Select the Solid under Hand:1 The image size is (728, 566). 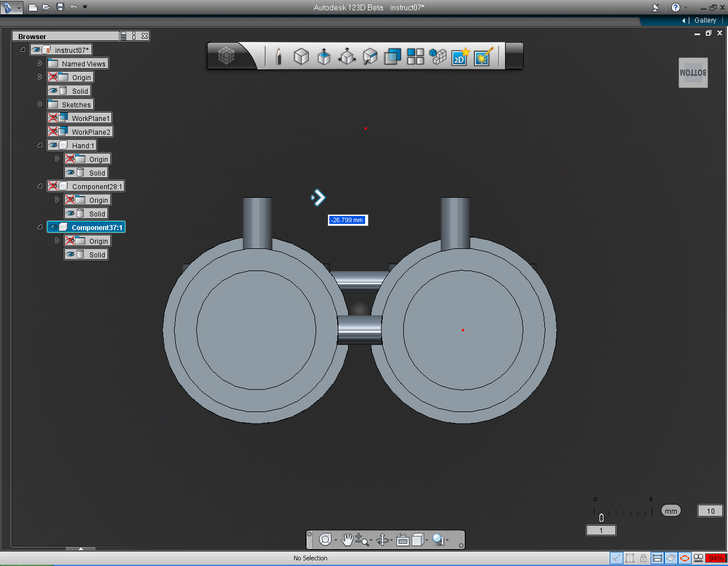[x=86, y=173]
